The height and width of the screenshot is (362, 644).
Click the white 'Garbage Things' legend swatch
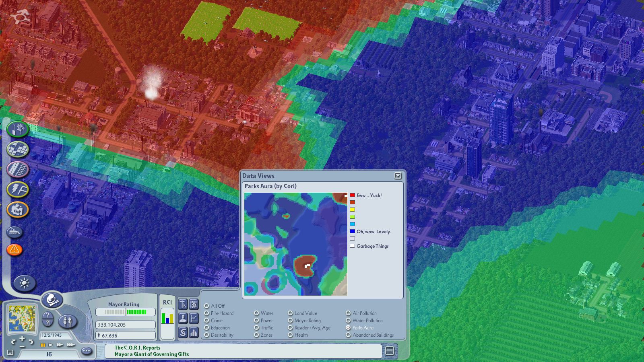pos(353,246)
